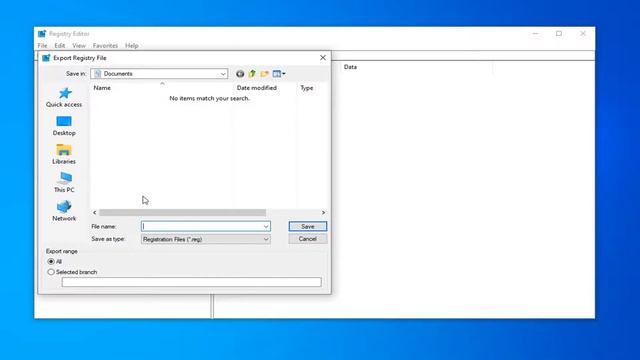Click the scrollbar left arrow in file list
This screenshot has width=640, height=360.
pos(95,213)
